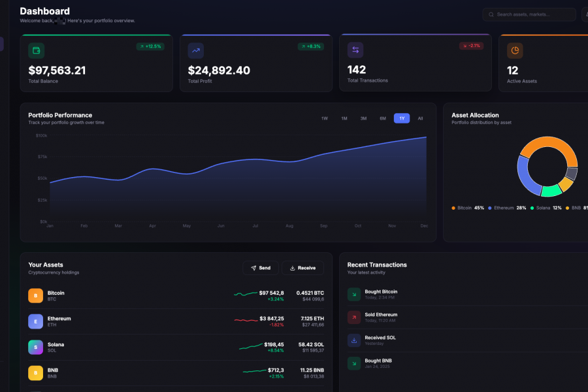
Task: Click the Ethereum asset icon
Action: tap(36, 321)
